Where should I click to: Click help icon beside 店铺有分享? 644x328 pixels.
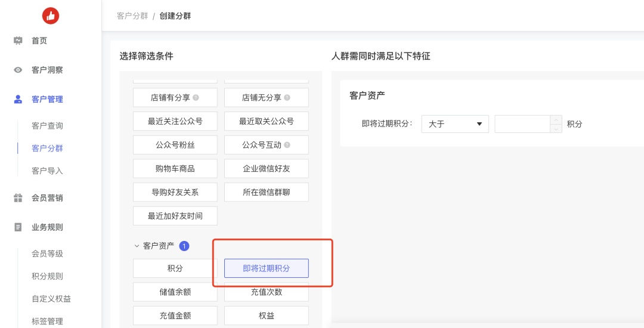click(x=196, y=98)
